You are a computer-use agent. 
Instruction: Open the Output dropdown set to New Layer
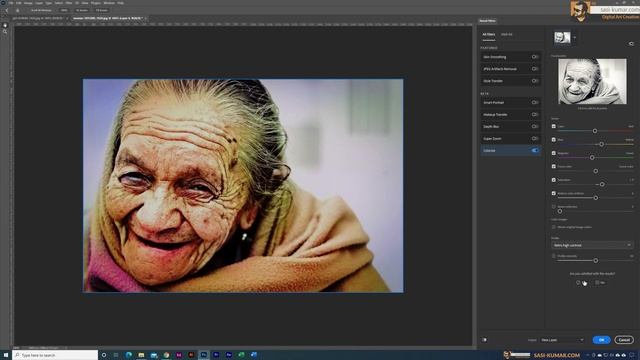[x=562, y=340]
